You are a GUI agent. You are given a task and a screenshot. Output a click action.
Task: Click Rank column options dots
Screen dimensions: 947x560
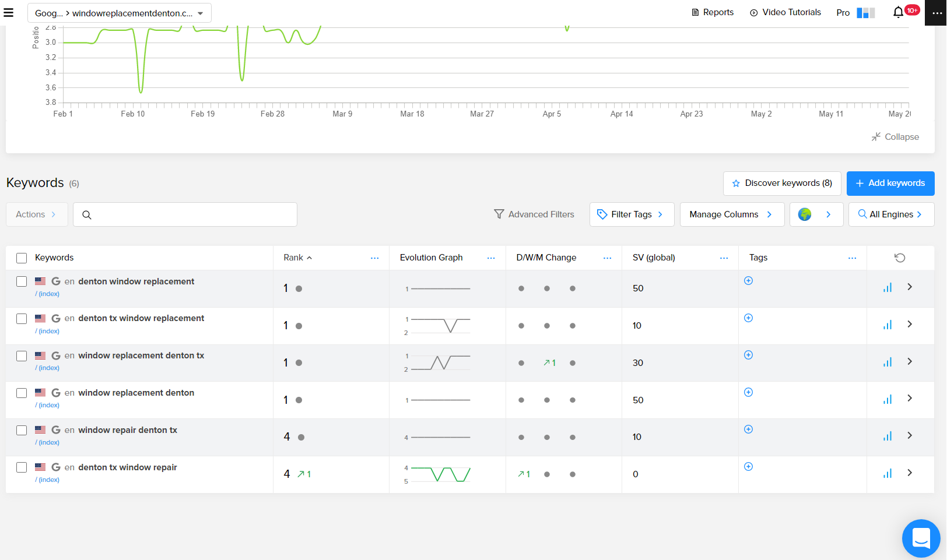click(x=375, y=258)
